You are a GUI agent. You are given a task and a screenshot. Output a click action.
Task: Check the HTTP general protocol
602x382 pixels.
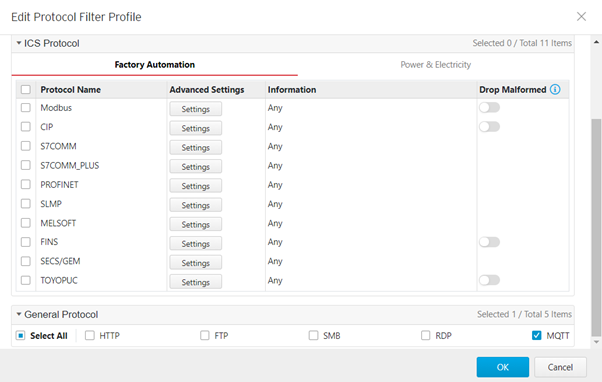[x=89, y=336]
